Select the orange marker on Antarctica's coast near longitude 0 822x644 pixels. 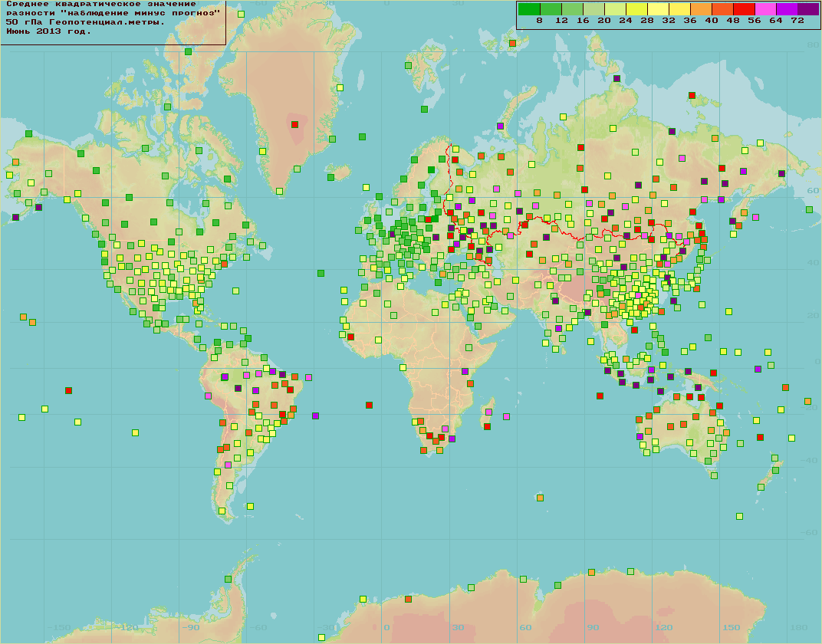pos(409,599)
